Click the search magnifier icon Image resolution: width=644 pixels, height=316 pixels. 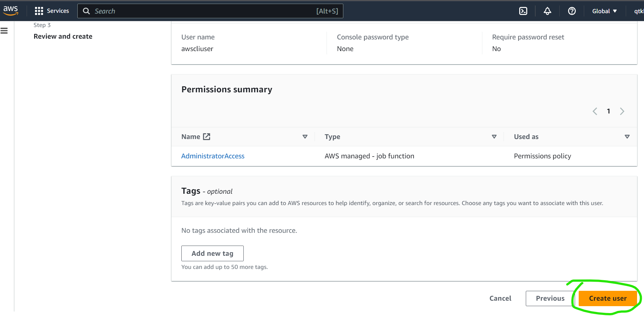86,11
